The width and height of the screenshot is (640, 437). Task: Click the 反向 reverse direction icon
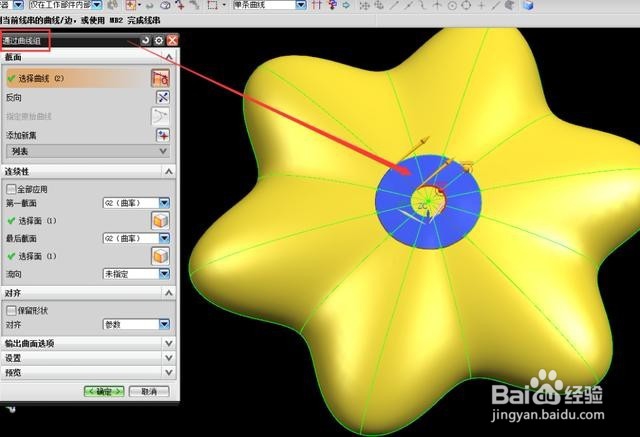pos(163,97)
